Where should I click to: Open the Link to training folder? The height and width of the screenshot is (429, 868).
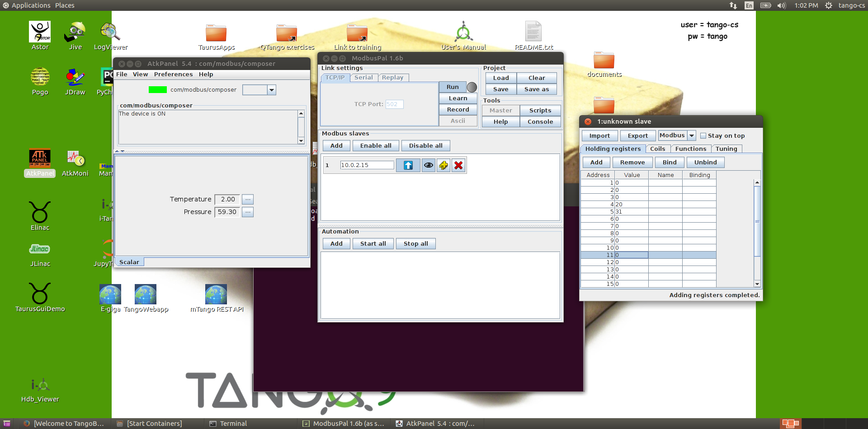pos(357,37)
